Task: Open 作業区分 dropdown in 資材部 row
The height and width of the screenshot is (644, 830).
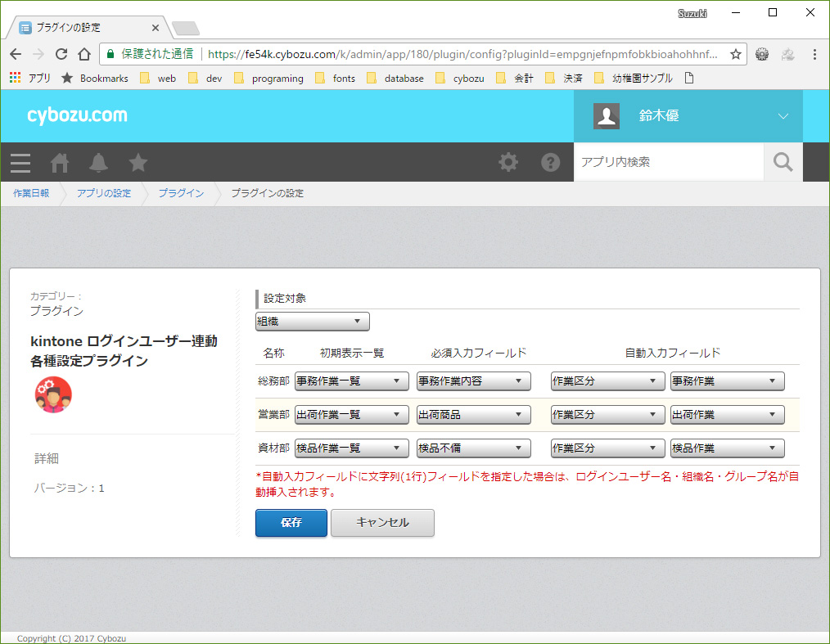Action: tap(607, 448)
